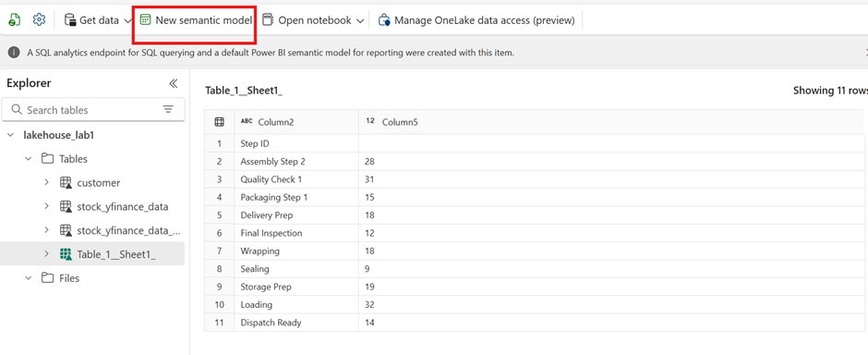
Task: Click the Search tables input field
Action: (x=93, y=110)
